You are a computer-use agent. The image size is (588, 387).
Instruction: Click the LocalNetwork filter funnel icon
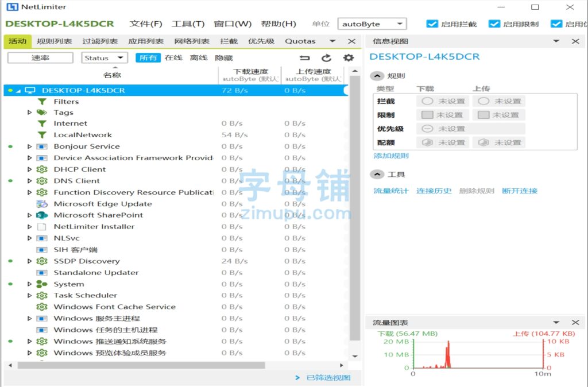(42, 135)
